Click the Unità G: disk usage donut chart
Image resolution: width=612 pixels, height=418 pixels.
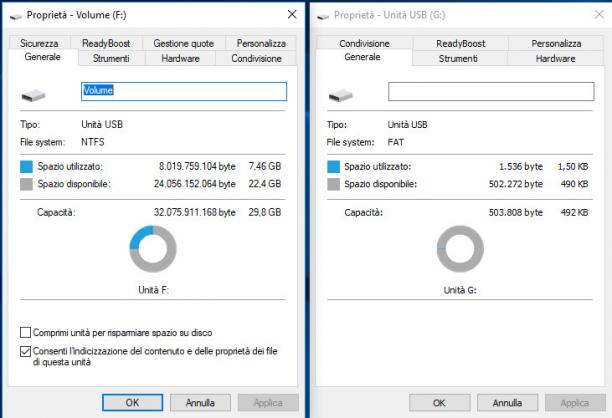point(460,249)
